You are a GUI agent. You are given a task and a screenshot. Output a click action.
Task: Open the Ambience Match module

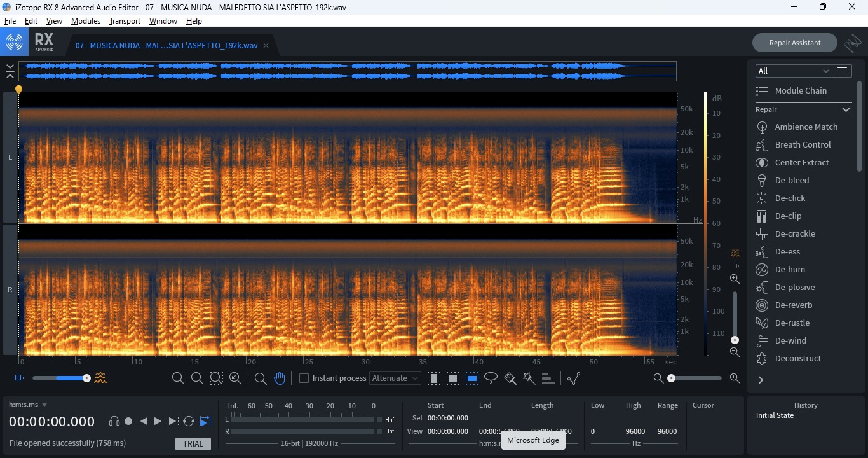click(x=806, y=127)
